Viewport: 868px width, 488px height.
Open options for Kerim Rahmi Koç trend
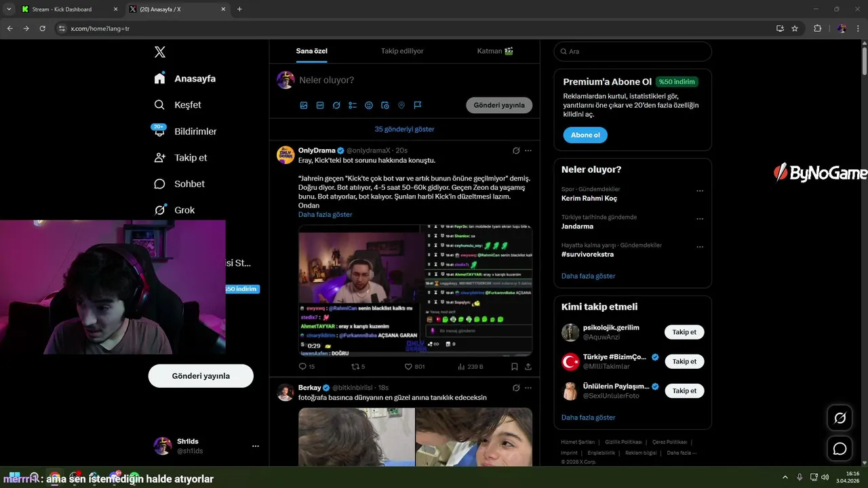coord(700,191)
